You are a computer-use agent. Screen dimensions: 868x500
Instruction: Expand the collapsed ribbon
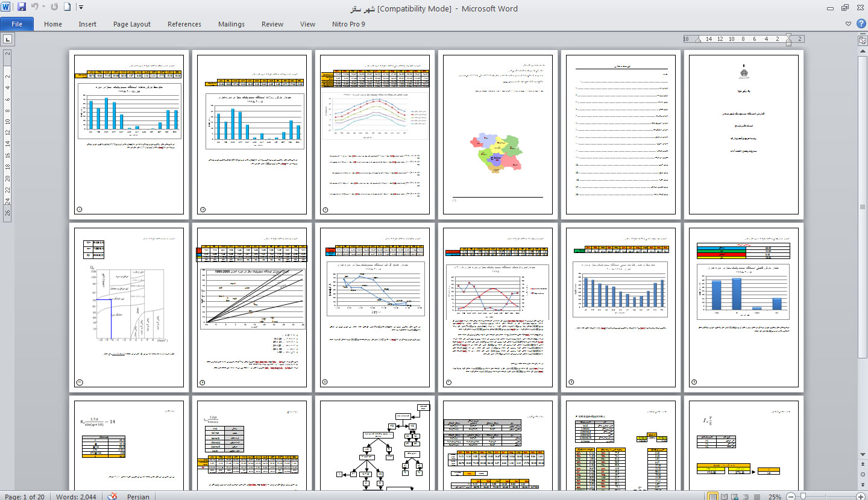[849, 24]
